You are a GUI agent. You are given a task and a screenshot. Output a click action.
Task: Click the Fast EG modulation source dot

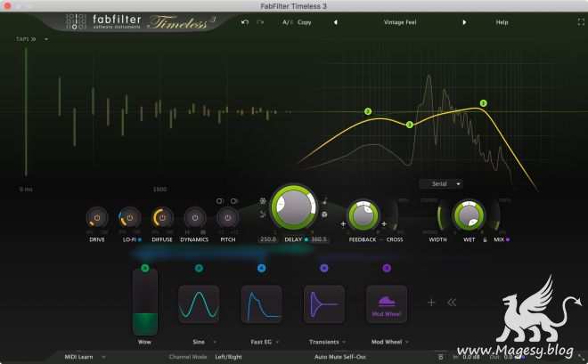(262, 268)
